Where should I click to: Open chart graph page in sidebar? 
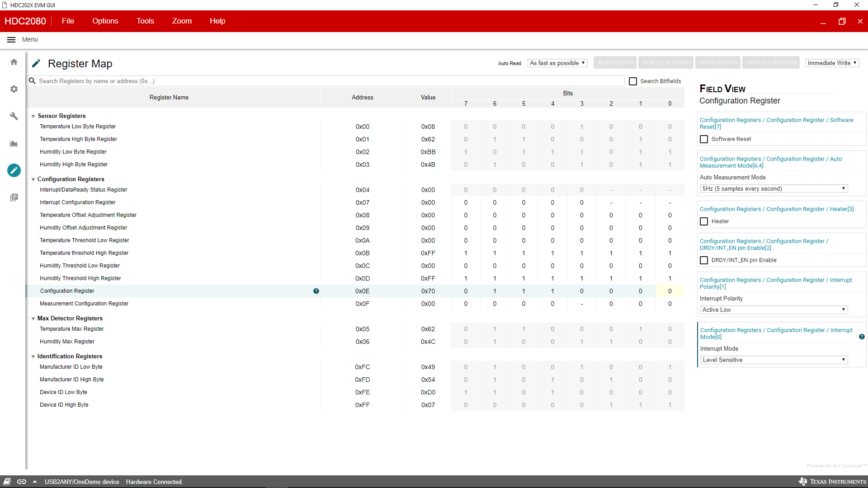point(14,143)
